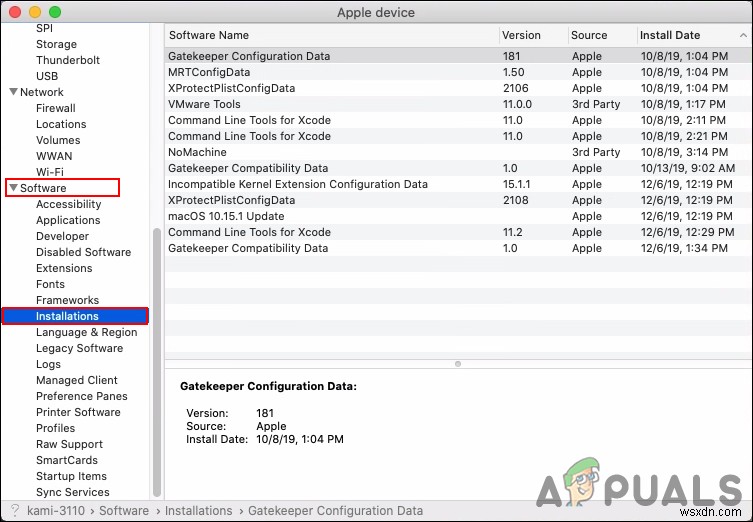
Task: Open Disabled Software in sidebar
Action: (84, 252)
